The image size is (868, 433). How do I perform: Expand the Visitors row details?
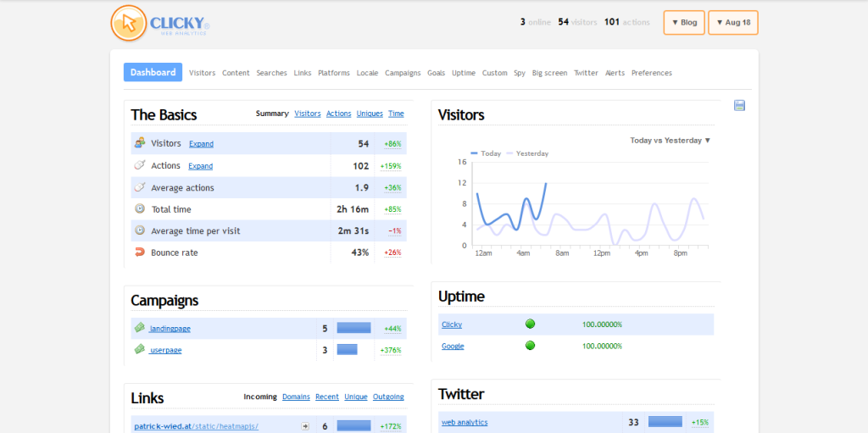coord(201,144)
